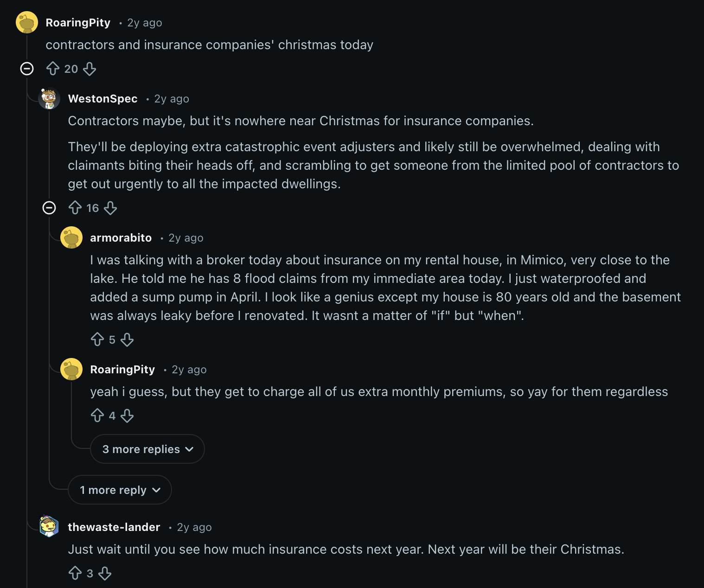Upvote WestonSpec's comment about adjusters
This screenshot has height=588, width=704.
[75, 208]
